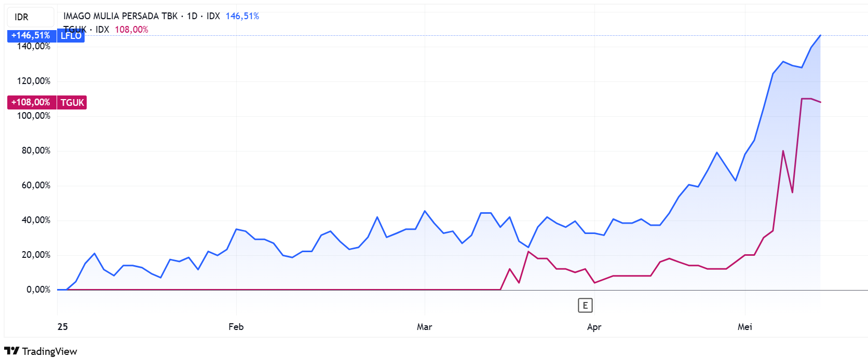This screenshot has width=868, height=358.
Task: Click the 0,00% price scale label
Action: pos(38,290)
